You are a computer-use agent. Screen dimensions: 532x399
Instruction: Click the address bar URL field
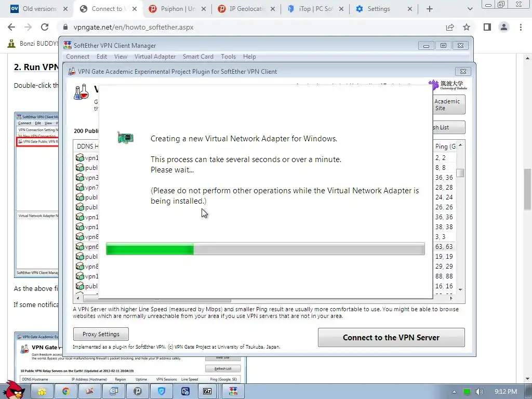click(x=251, y=27)
